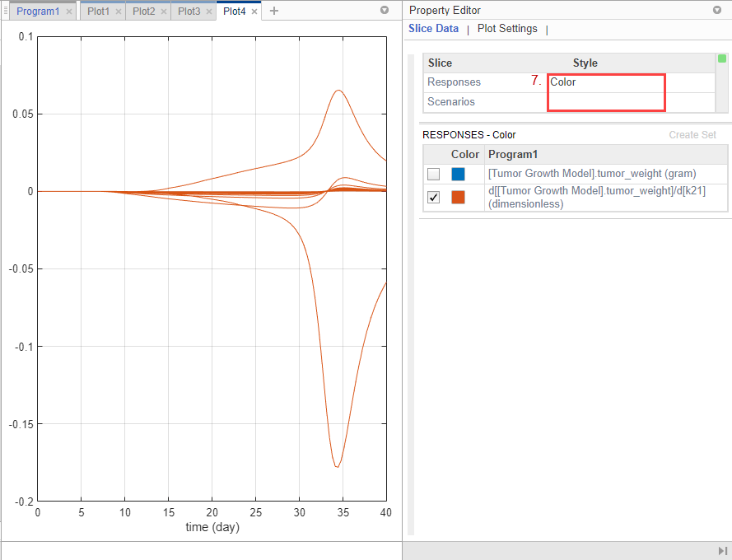Open the Slice Data section
Screen dimensions: 732x560
(433, 29)
